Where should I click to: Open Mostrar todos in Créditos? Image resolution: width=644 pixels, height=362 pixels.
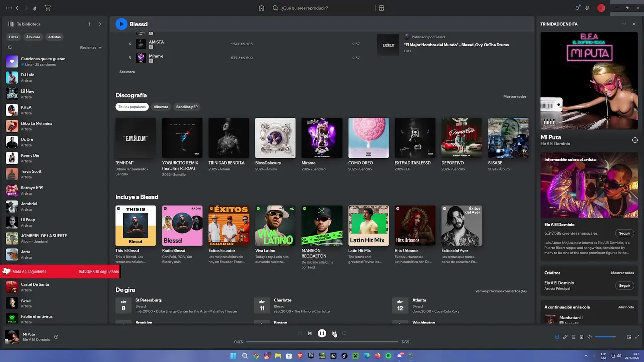[622, 273]
